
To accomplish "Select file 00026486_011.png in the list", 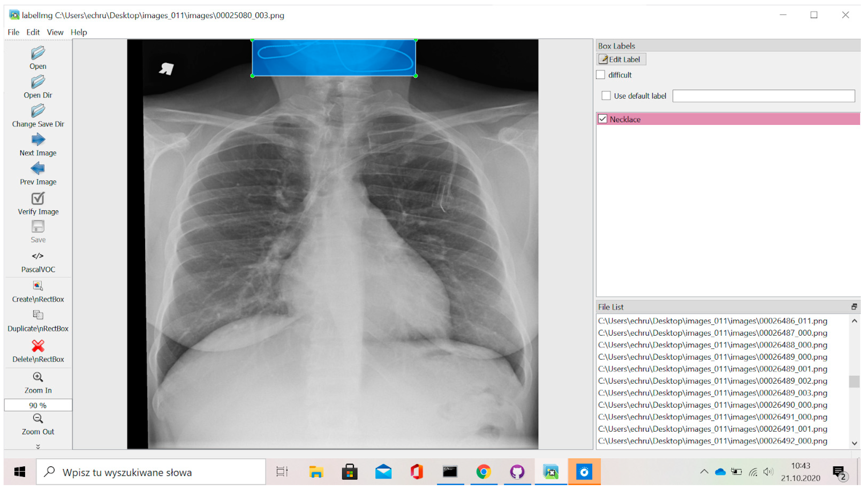I will coord(712,321).
